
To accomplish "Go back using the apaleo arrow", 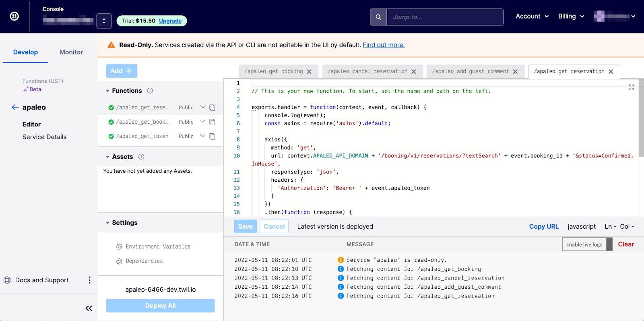I will [x=15, y=107].
